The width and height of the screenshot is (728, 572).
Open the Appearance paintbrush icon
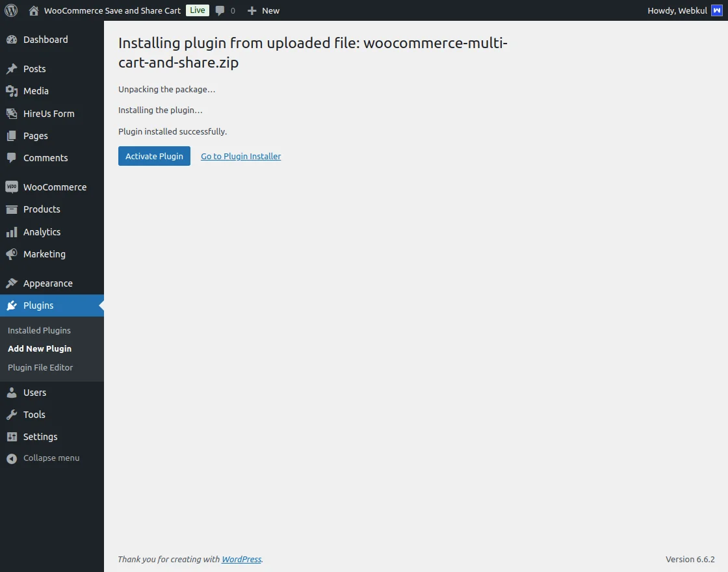click(13, 283)
